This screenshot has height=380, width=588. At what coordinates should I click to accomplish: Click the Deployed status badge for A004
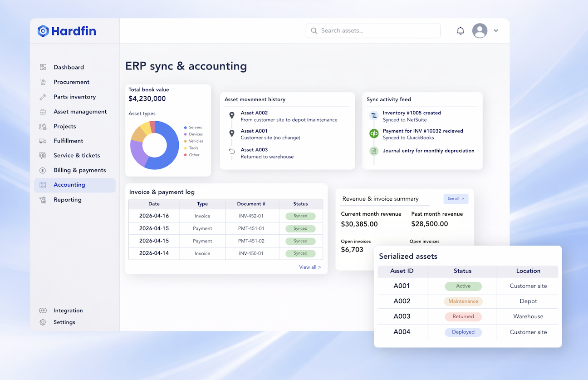463,332
